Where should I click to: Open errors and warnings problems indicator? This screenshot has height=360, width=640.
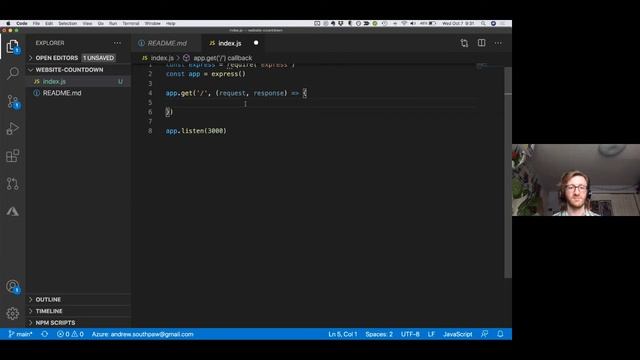click(x=70, y=334)
